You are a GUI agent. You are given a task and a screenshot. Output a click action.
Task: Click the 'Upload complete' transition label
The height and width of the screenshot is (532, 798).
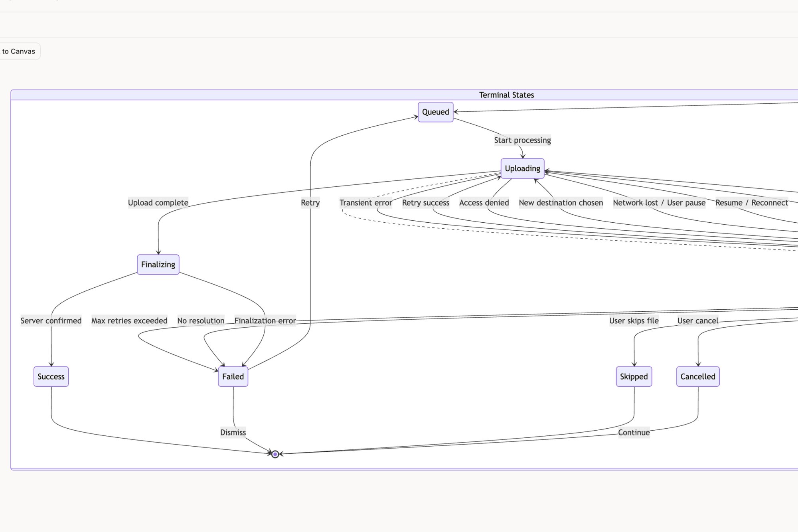click(x=158, y=203)
